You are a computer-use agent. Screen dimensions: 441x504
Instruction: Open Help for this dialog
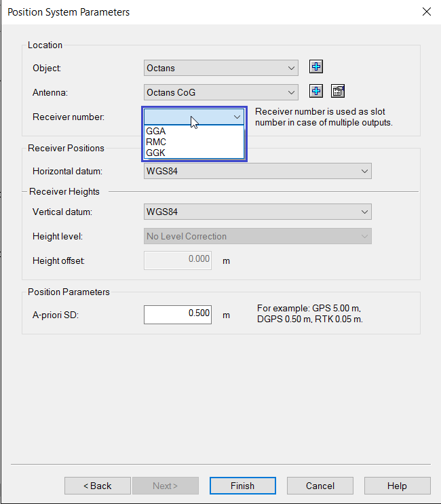[x=398, y=486]
